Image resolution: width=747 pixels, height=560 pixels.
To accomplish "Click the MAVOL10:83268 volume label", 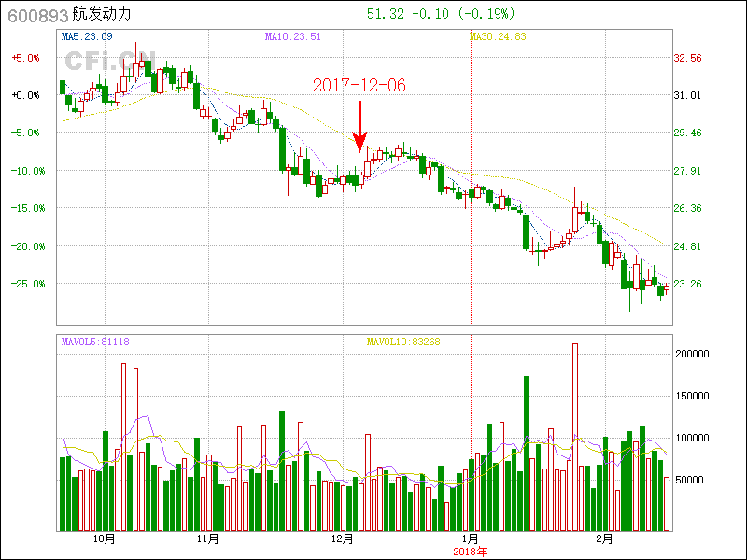I will 402,343.
